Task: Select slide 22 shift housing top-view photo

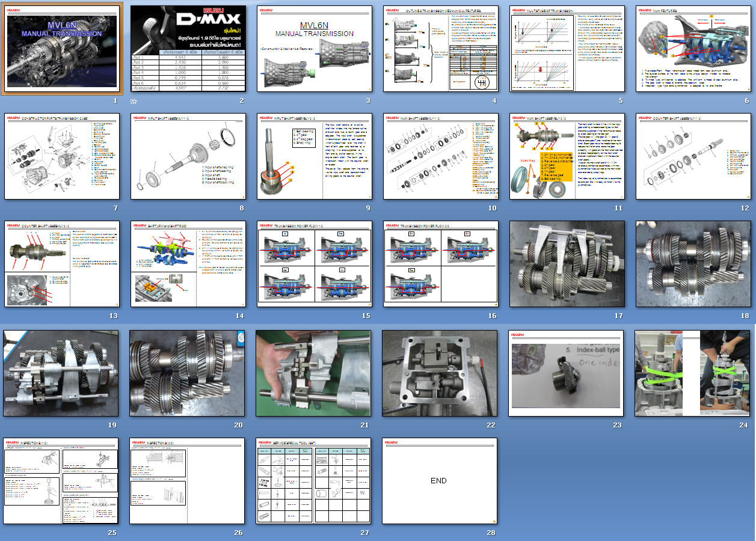Action: tap(440, 373)
